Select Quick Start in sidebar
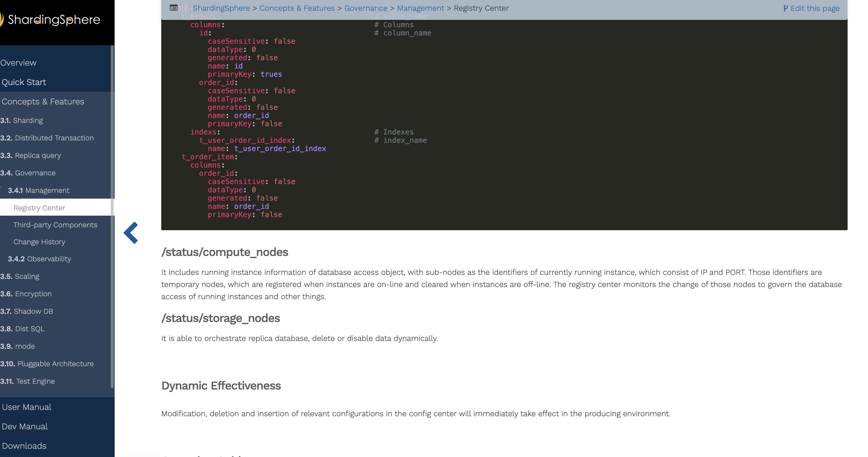The height and width of the screenshot is (457, 868). click(x=24, y=82)
